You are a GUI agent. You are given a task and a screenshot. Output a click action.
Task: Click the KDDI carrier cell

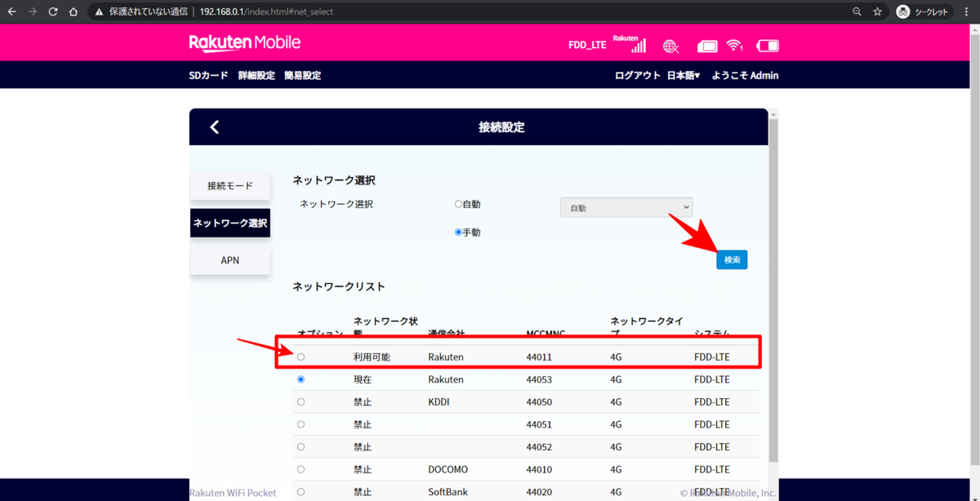point(439,402)
